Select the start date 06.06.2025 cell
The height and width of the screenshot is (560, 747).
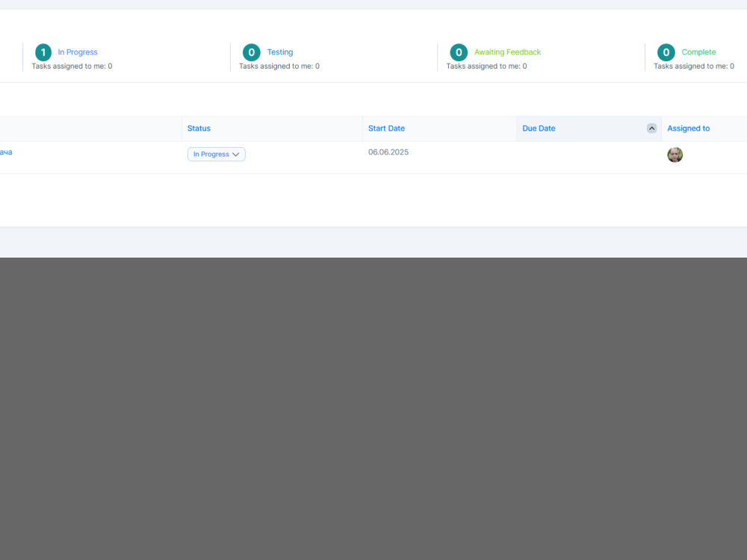point(388,152)
